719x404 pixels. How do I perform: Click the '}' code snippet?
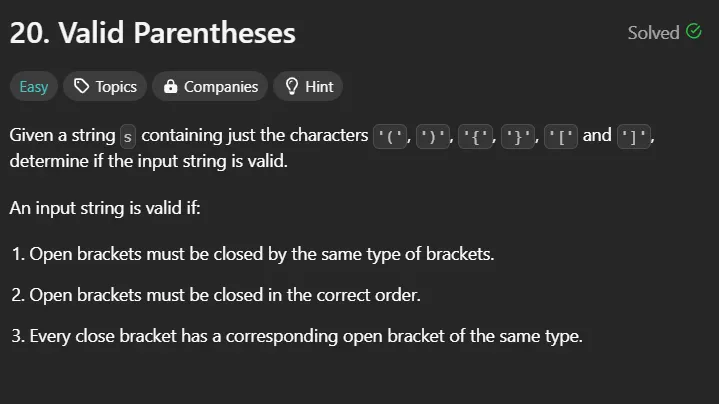518,136
